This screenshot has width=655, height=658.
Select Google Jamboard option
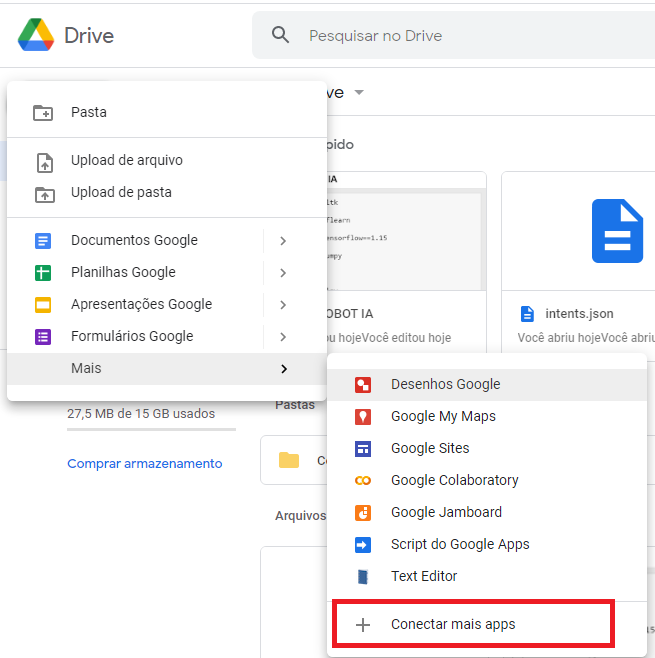tap(487, 512)
